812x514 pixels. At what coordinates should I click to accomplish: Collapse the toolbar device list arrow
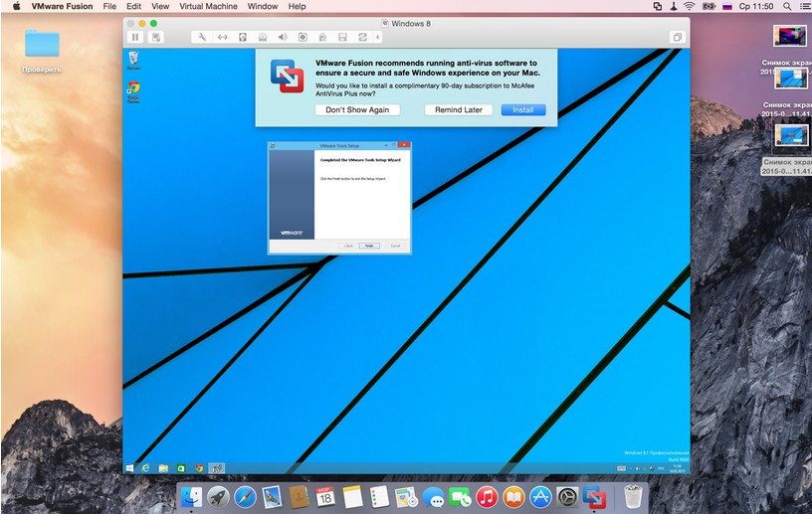pyautogui.click(x=377, y=37)
